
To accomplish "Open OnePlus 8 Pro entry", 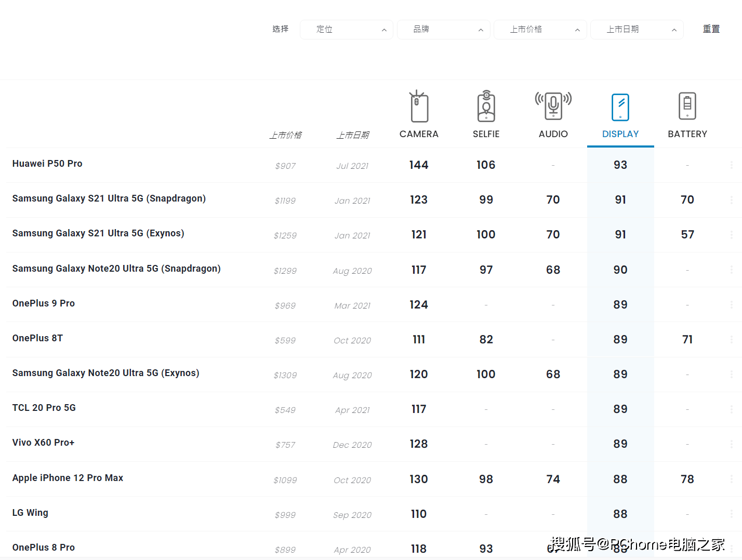I will (44, 548).
